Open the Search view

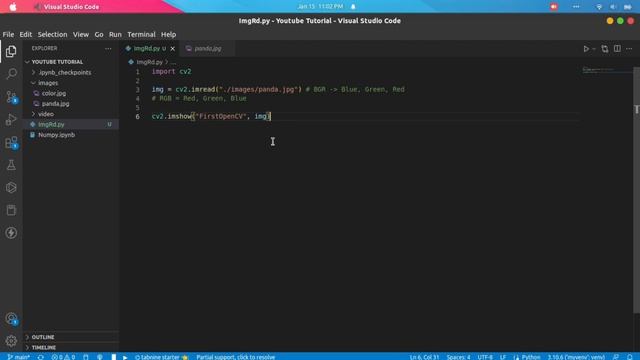pyautogui.click(x=11, y=74)
